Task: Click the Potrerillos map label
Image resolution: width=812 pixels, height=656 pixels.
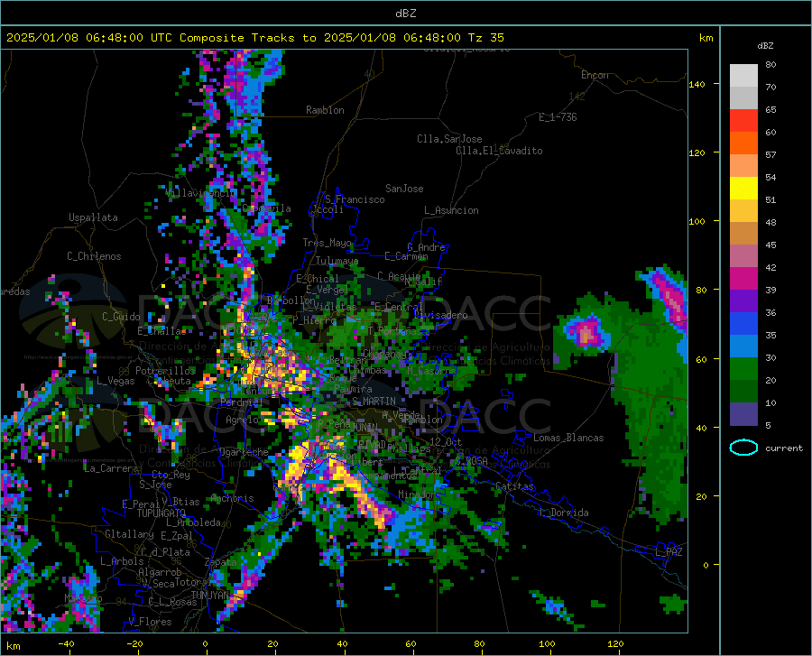Action: click(x=165, y=371)
